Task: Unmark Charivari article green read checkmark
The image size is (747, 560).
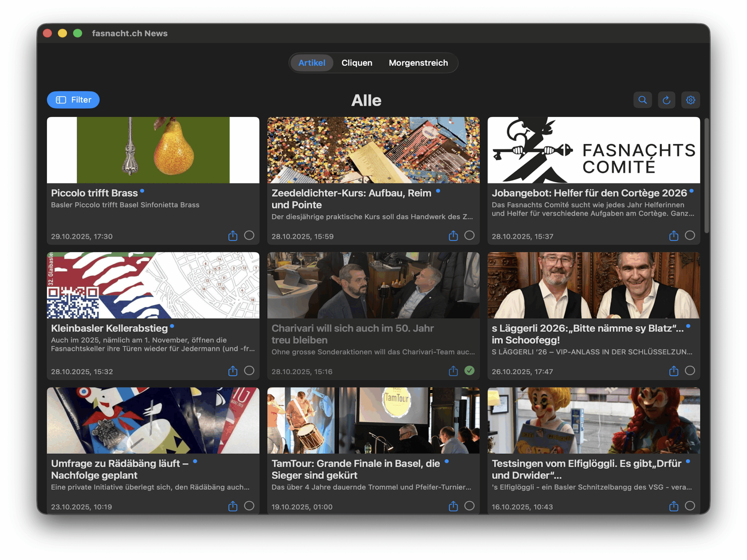Action: 470,371
